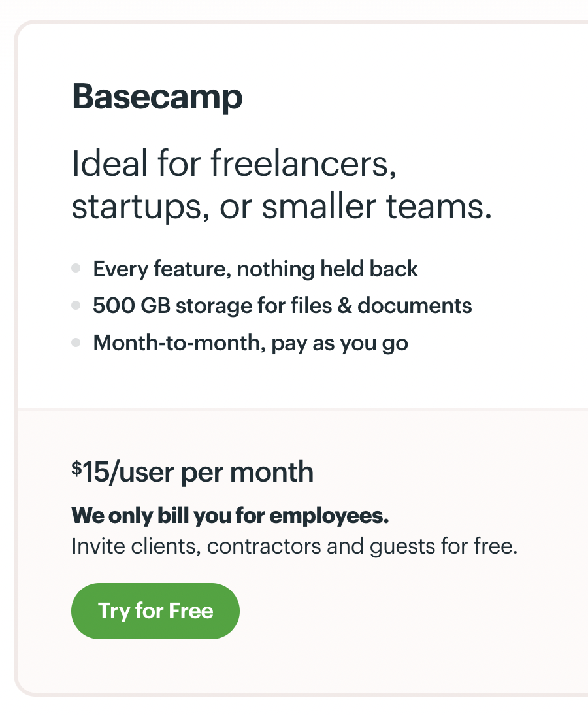This screenshot has width=588, height=715.
Task: Select the 'Month-to-month, pay as you go' item
Action: (x=250, y=342)
